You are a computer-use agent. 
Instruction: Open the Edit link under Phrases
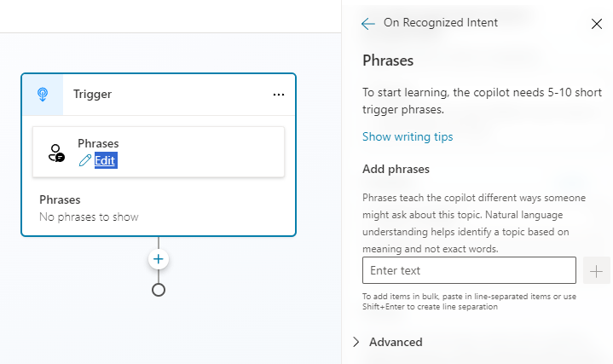click(105, 160)
